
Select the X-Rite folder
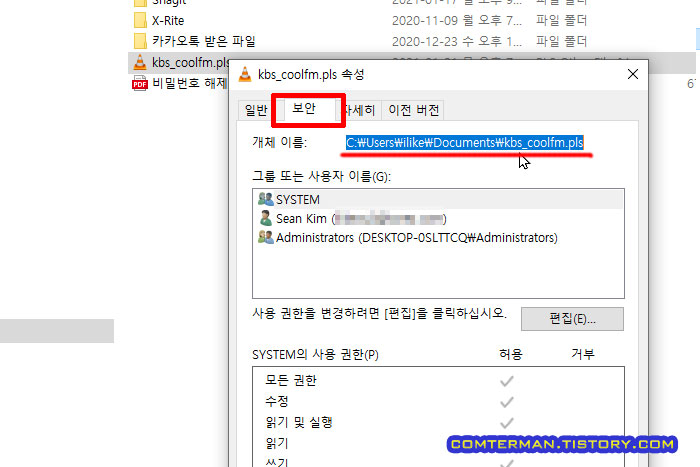[x=168, y=21]
